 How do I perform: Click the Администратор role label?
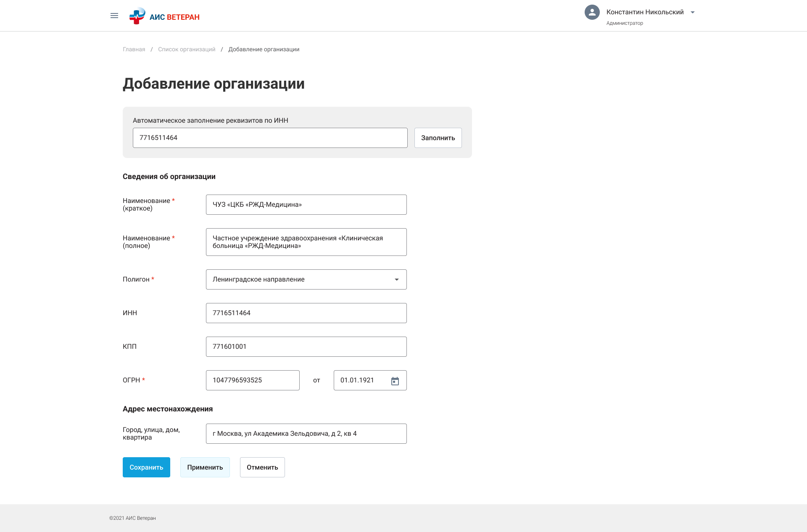coord(625,23)
